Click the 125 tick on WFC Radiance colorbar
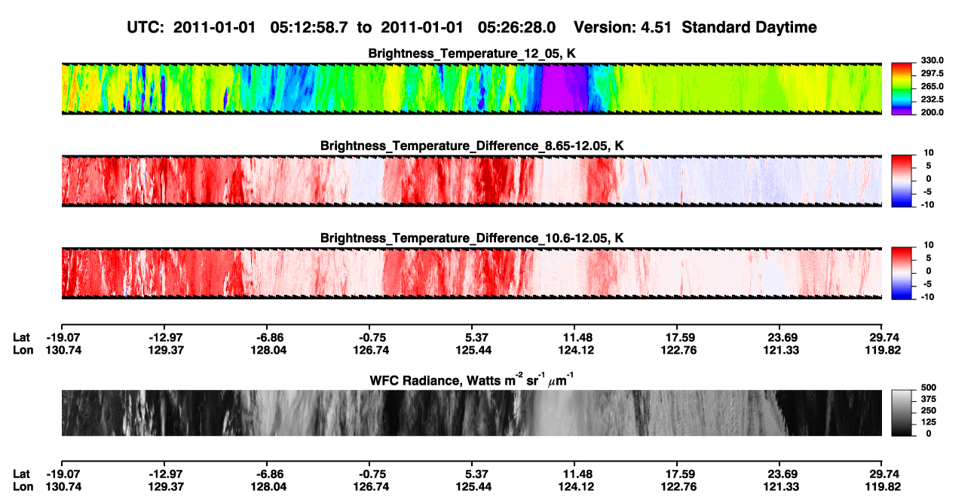Screen dimensions: 980x503 [929, 421]
